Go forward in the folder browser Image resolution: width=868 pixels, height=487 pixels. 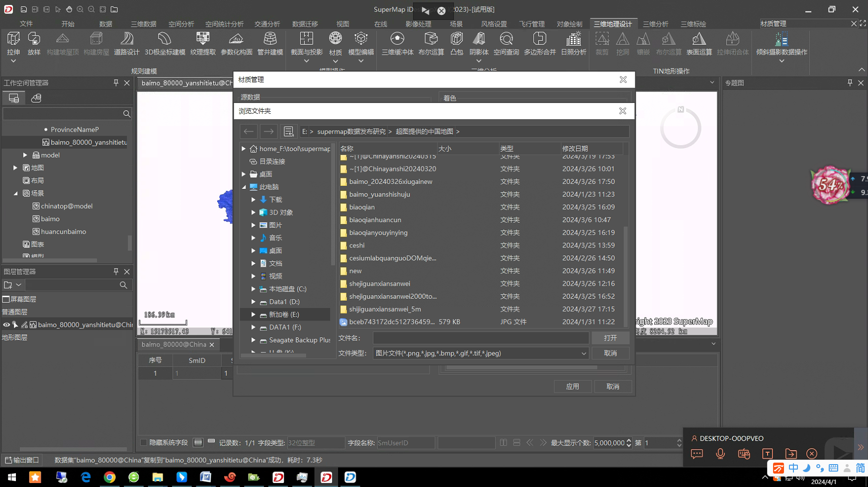click(268, 131)
